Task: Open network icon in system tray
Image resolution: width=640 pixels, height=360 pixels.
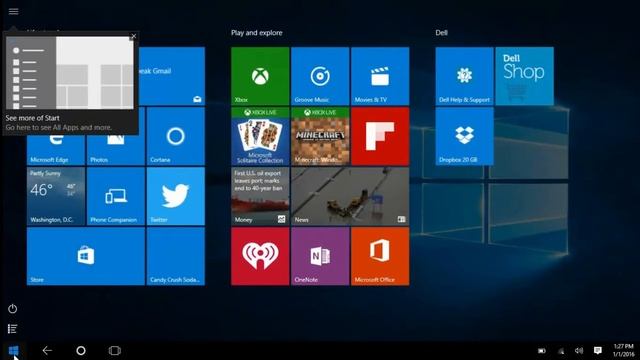Action: click(x=561, y=351)
